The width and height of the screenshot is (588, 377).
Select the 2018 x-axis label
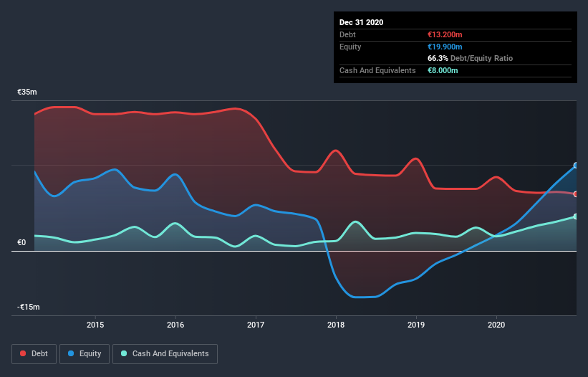point(336,325)
